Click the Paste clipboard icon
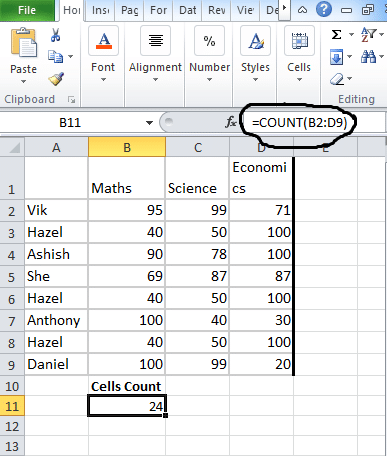The image size is (387, 456). [x=24, y=43]
